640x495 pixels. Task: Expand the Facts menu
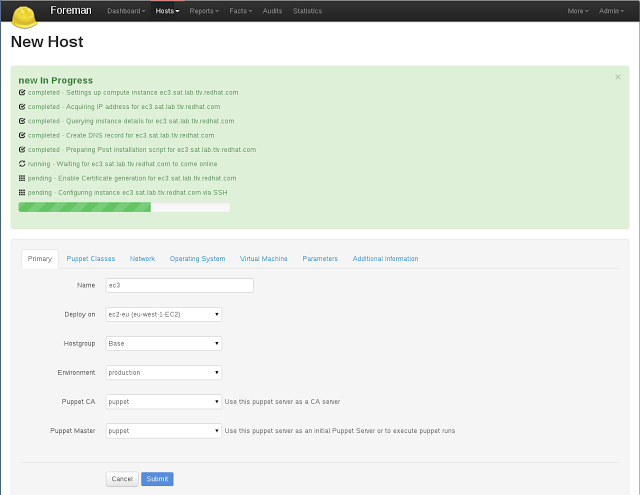point(240,11)
